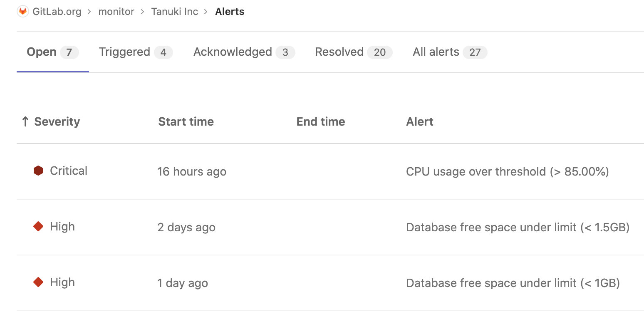Switch to the Acknowledged tab
The height and width of the screenshot is (312, 644).
pyautogui.click(x=232, y=52)
